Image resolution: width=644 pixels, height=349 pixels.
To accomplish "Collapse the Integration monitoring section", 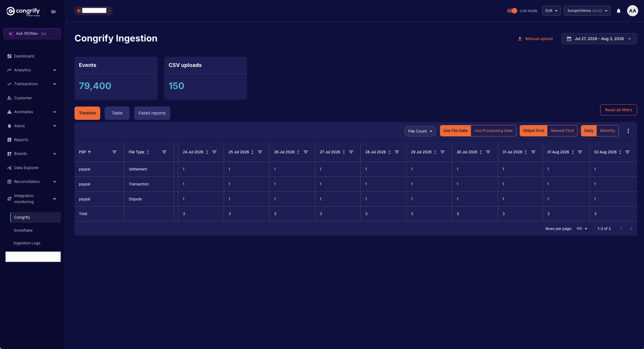I will [x=32, y=199].
